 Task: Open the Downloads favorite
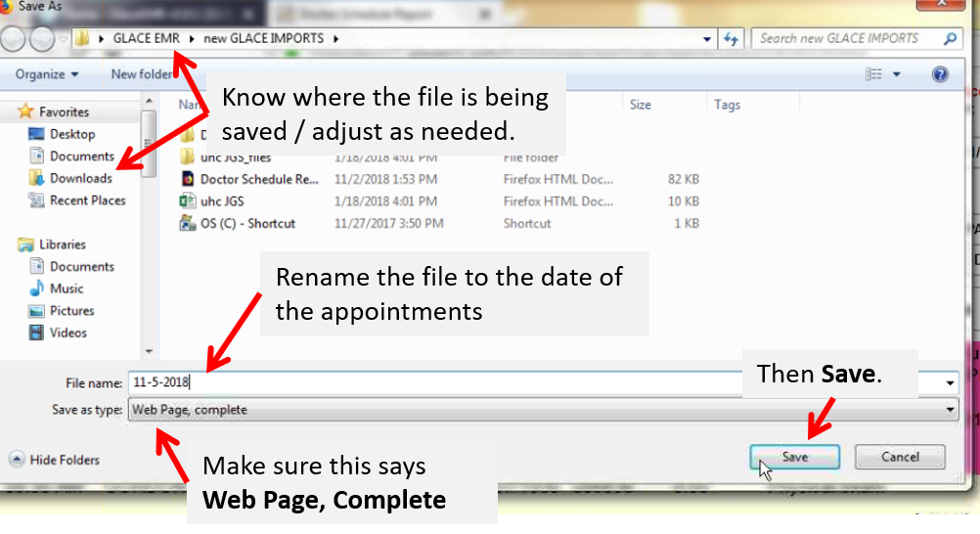pyautogui.click(x=80, y=178)
